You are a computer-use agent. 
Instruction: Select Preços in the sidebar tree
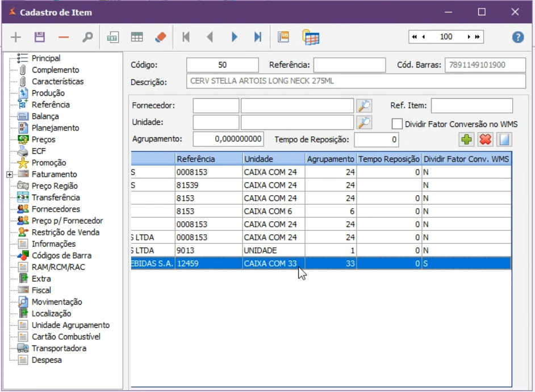pos(43,140)
